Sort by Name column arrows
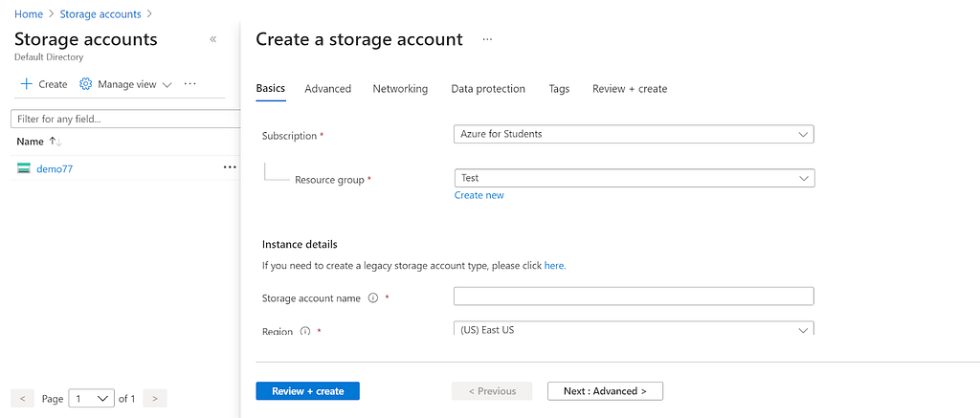Image resolution: width=980 pixels, height=418 pixels. coord(56,142)
